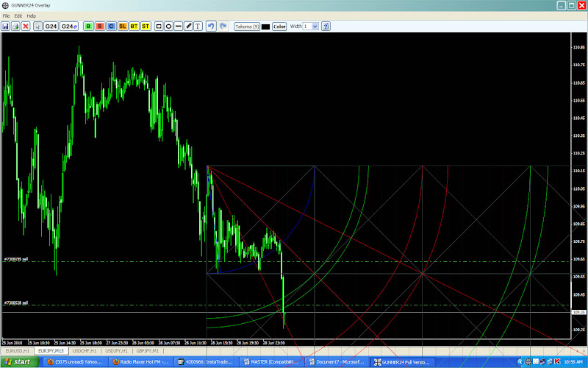Switch to the USDCHF,H1 chart tab
588x368 pixels.
pos(85,351)
